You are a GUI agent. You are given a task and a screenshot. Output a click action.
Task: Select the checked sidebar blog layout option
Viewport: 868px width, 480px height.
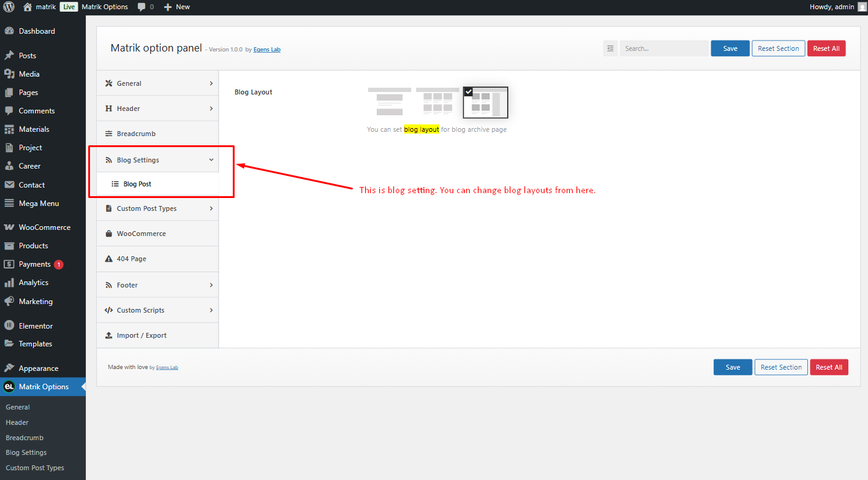click(x=486, y=102)
